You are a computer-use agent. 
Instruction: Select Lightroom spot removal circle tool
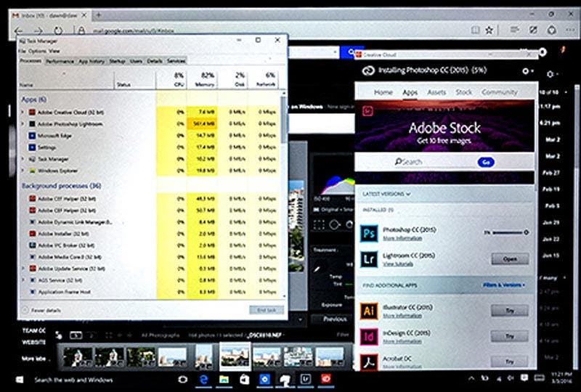point(334,225)
